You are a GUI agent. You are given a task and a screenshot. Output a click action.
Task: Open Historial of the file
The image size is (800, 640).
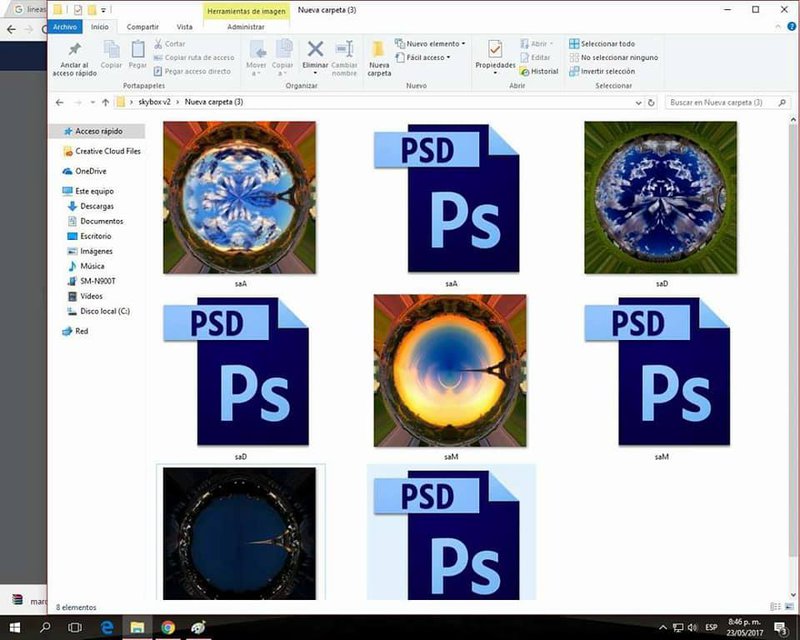(x=539, y=71)
